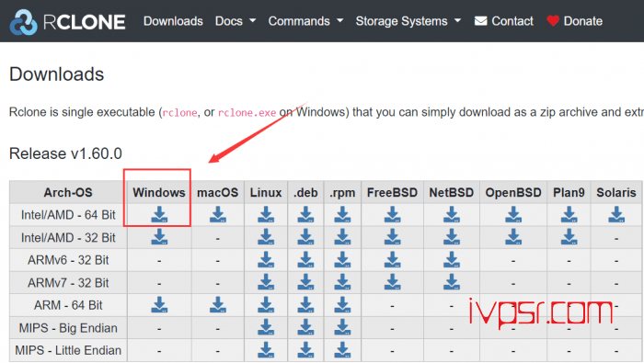Open the Downloads nav link
The width and height of the screenshot is (644, 363).
tap(173, 21)
